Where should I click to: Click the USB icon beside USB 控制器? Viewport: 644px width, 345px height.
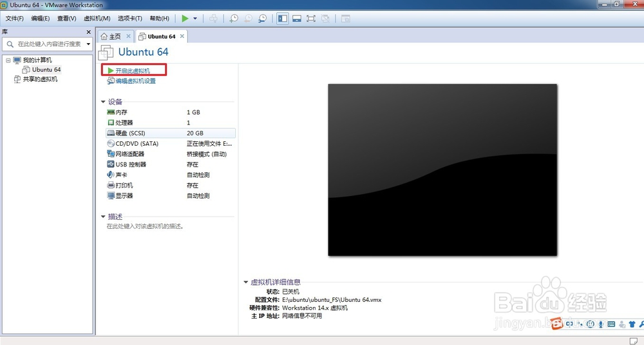[x=111, y=164]
